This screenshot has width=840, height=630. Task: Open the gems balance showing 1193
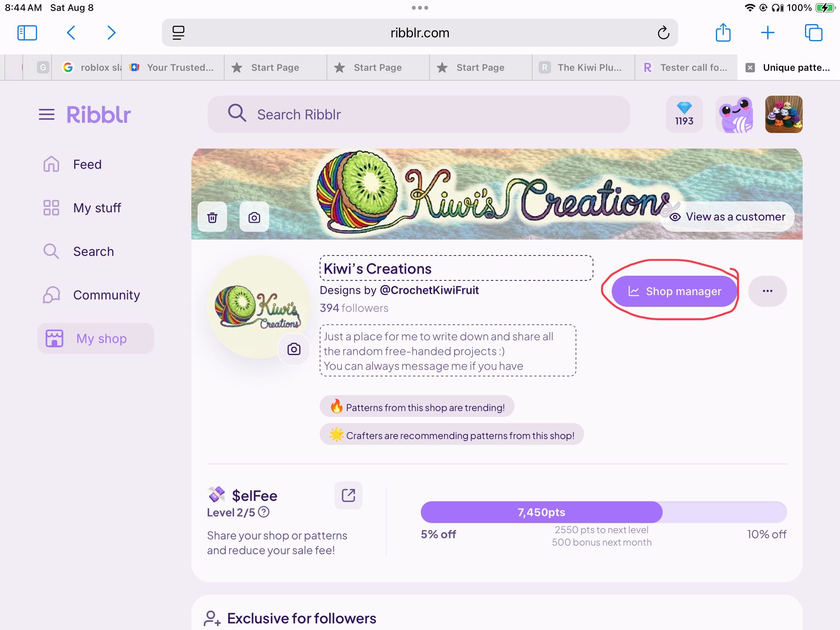[x=684, y=114]
